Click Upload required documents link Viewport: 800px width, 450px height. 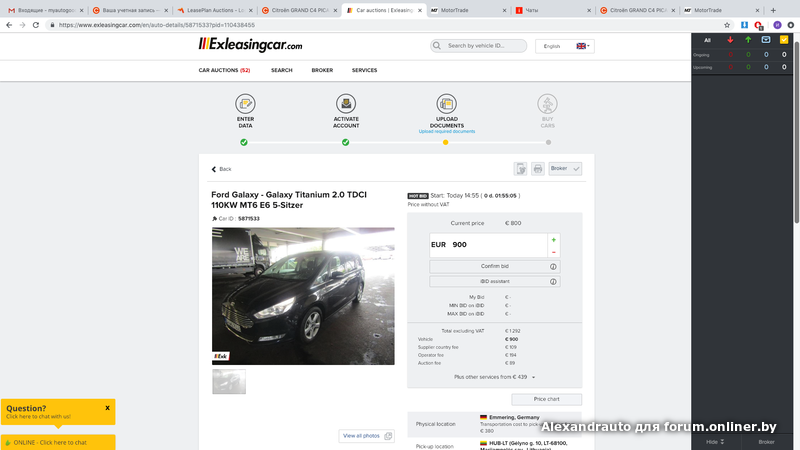[x=446, y=132]
